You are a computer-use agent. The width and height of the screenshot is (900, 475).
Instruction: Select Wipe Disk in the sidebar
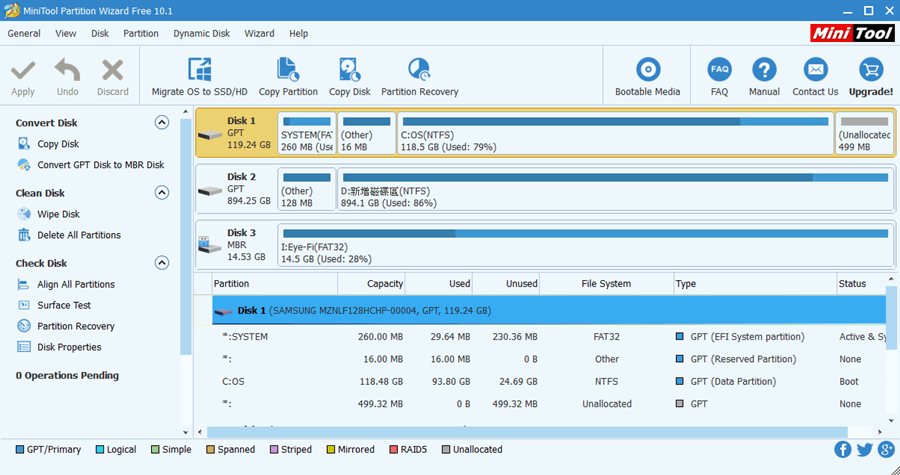click(59, 214)
